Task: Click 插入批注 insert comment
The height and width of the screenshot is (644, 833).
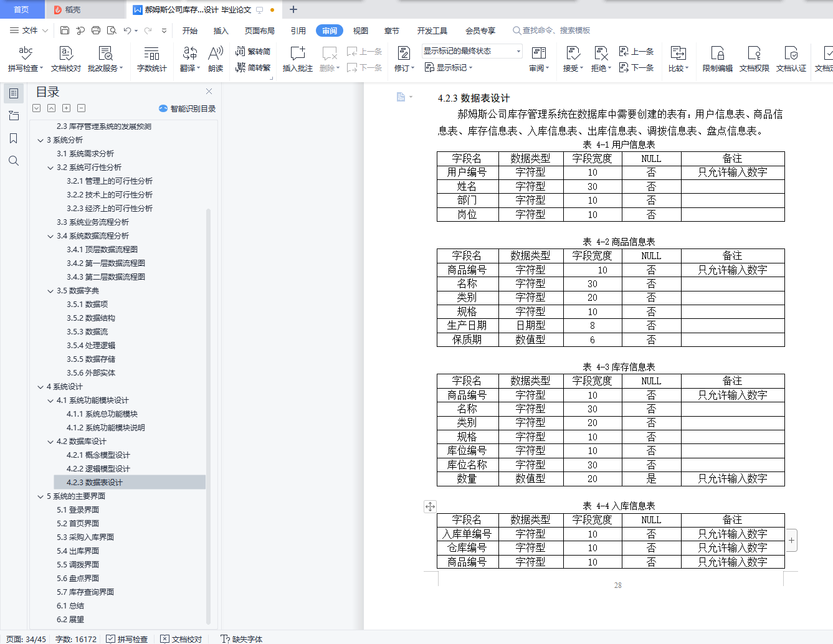Action: coord(298,59)
